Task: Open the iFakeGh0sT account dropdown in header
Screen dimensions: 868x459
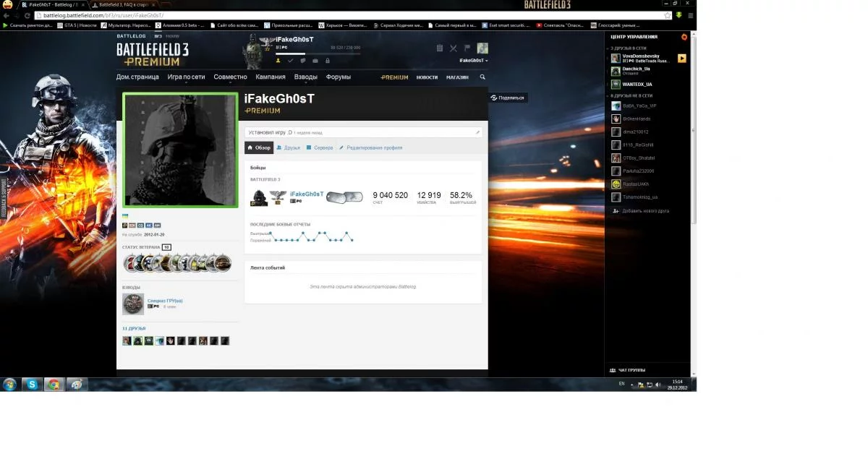Action: point(474,61)
